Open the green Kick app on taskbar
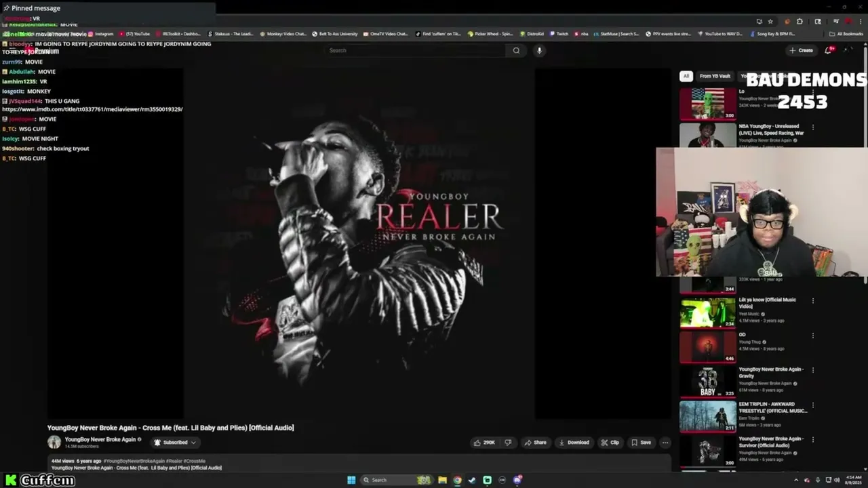 [487, 480]
